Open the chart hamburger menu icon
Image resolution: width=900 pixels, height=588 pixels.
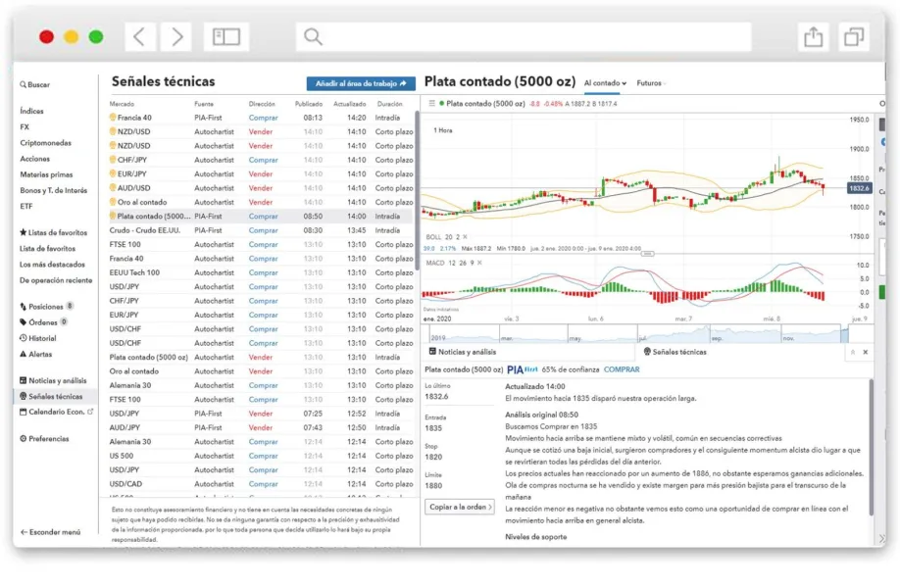pos(431,104)
